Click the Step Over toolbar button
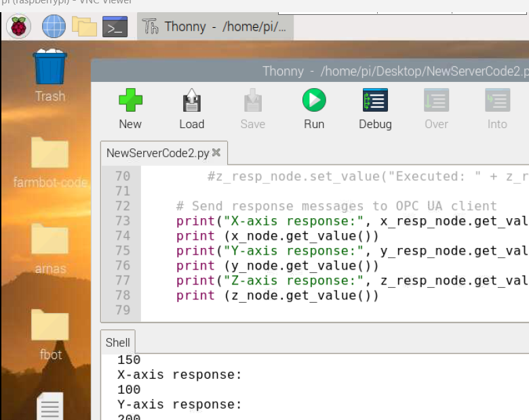 pyautogui.click(x=436, y=109)
